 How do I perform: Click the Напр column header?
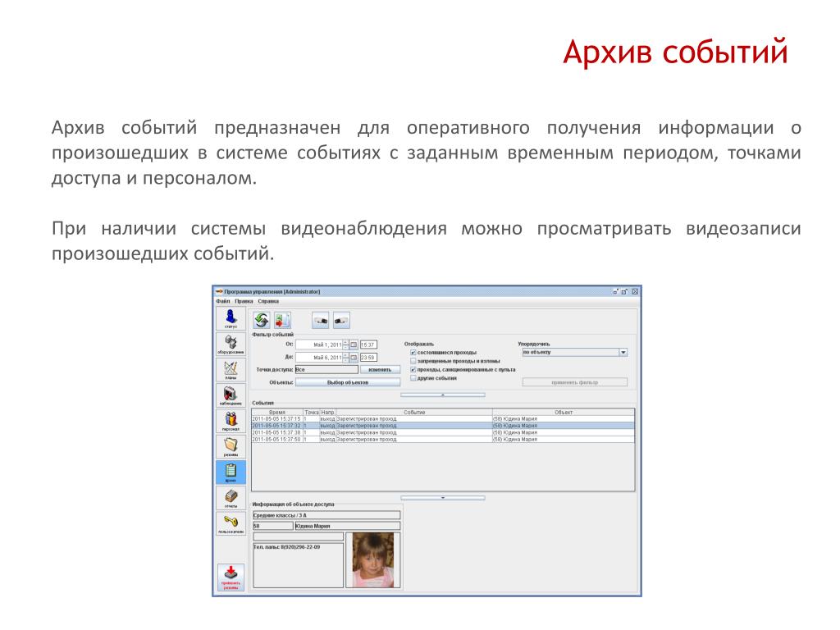(328, 413)
